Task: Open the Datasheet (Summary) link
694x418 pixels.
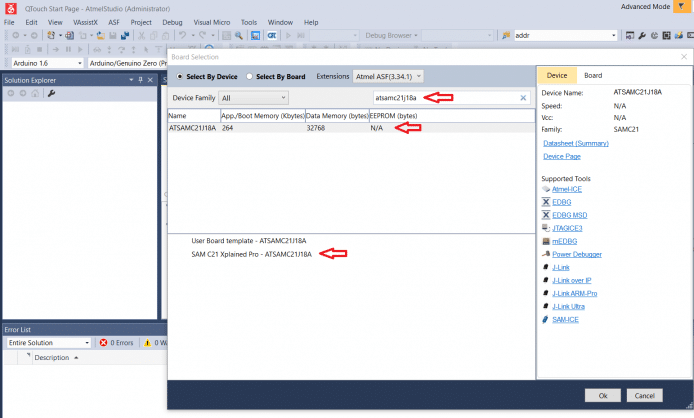Action: pyautogui.click(x=576, y=143)
